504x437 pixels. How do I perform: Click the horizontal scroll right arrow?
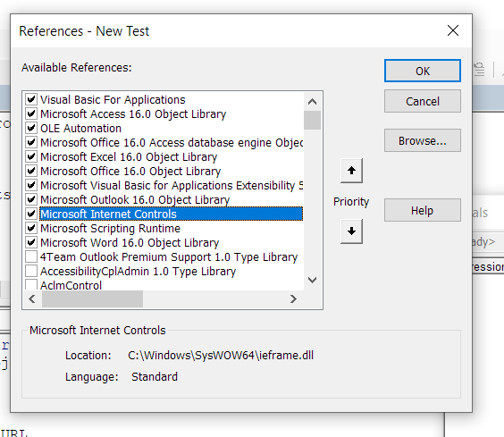pos(293,299)
